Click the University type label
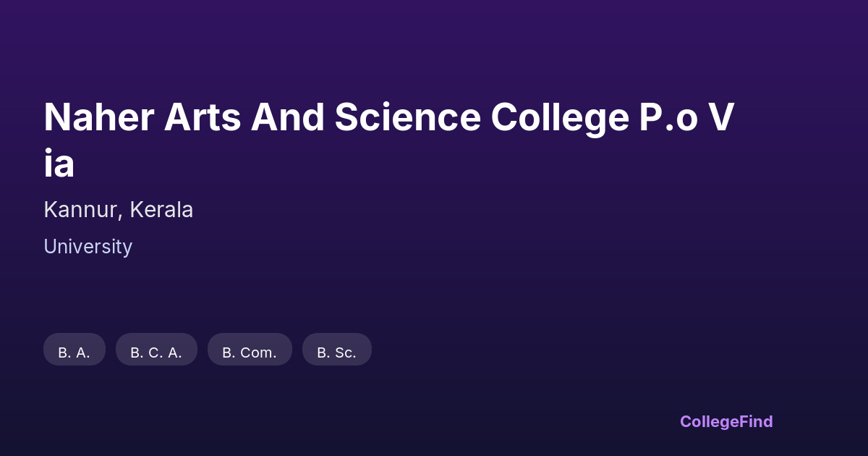Viewport: 868px width, 456px height. [88, 247]
